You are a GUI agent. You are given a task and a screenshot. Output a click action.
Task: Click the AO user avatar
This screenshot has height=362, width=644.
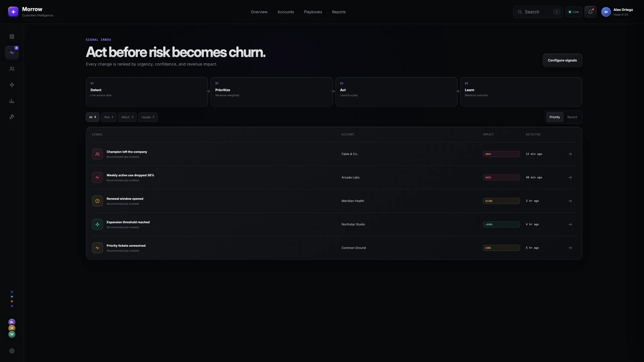[x=606, y=12]
